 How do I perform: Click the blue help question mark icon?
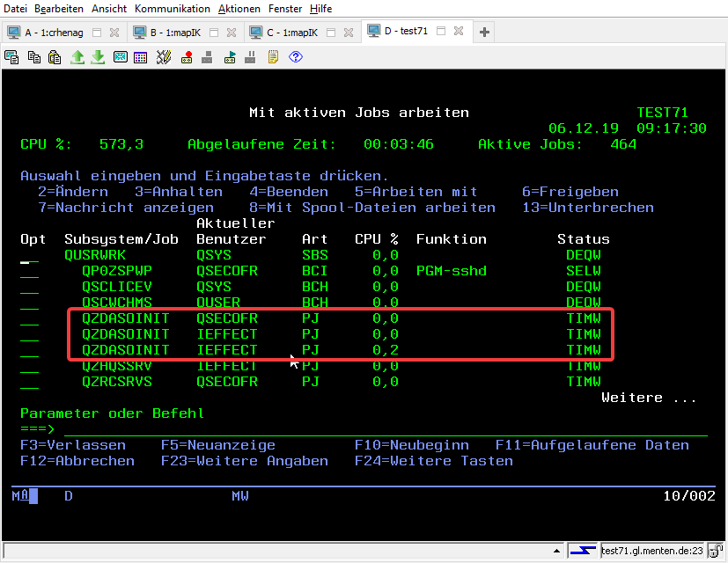point(296,57)
